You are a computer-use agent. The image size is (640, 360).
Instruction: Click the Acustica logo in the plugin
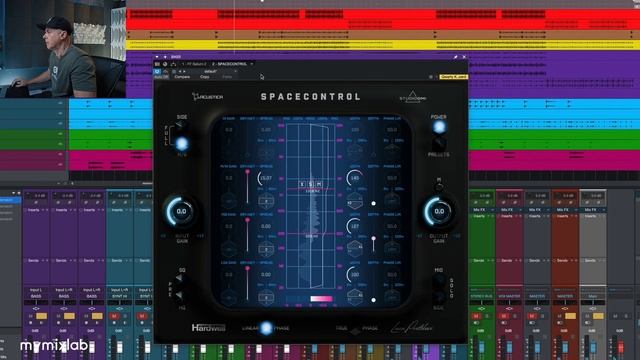click(208, 97)
